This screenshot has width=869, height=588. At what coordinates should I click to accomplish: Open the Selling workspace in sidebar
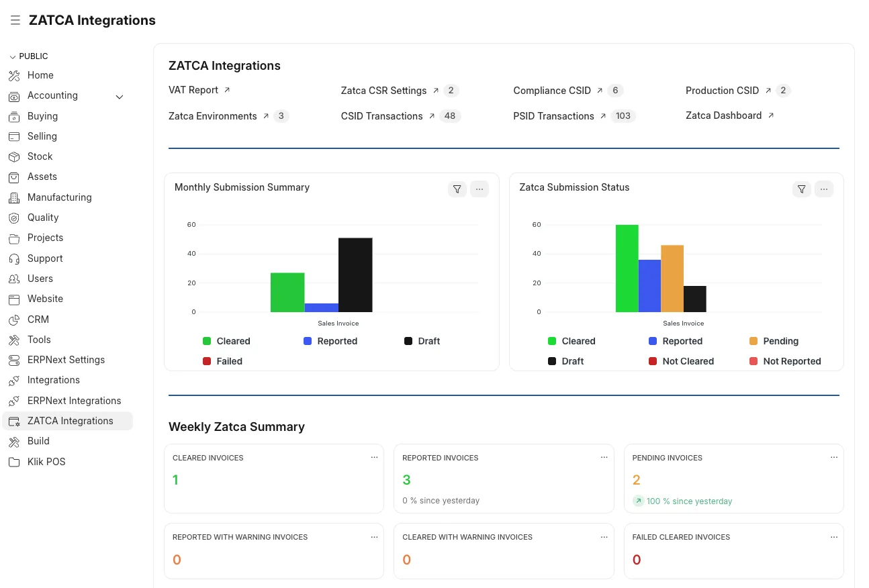(42, 136)
